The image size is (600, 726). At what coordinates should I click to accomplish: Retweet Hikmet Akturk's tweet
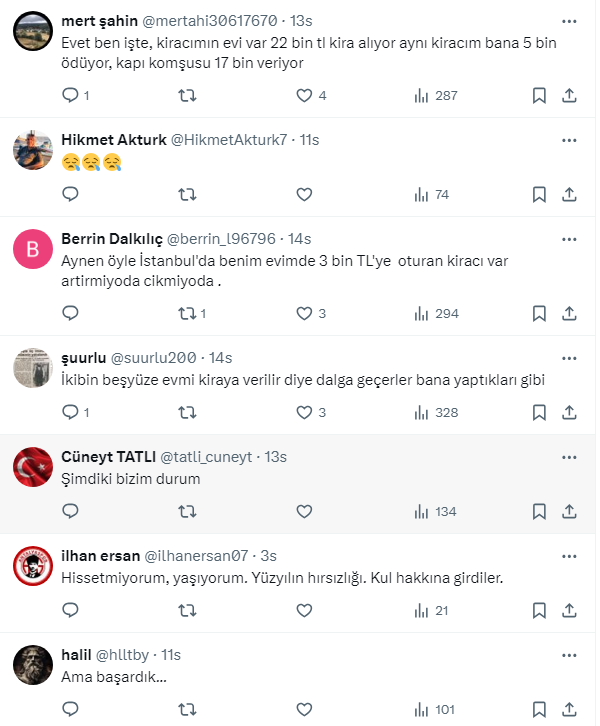click(187, 194)
